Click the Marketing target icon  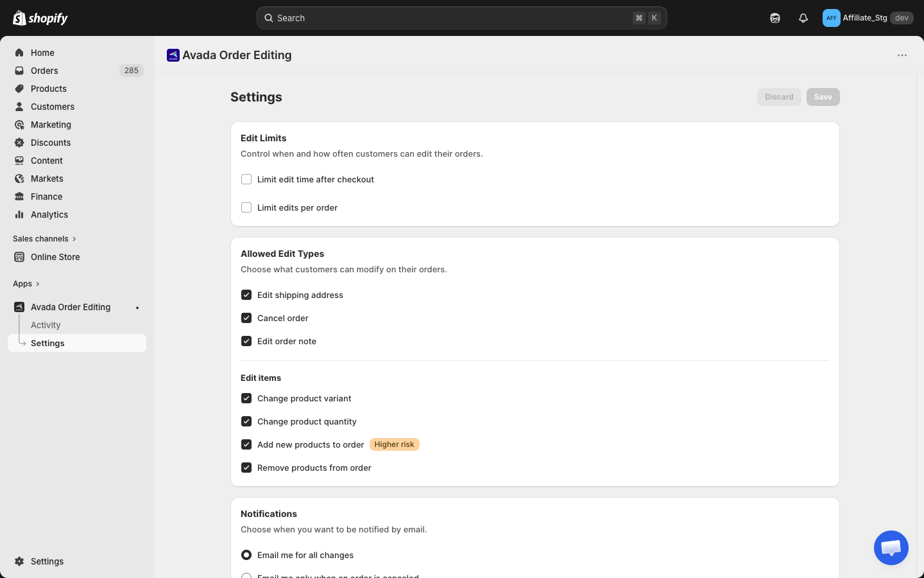(19, 125)
